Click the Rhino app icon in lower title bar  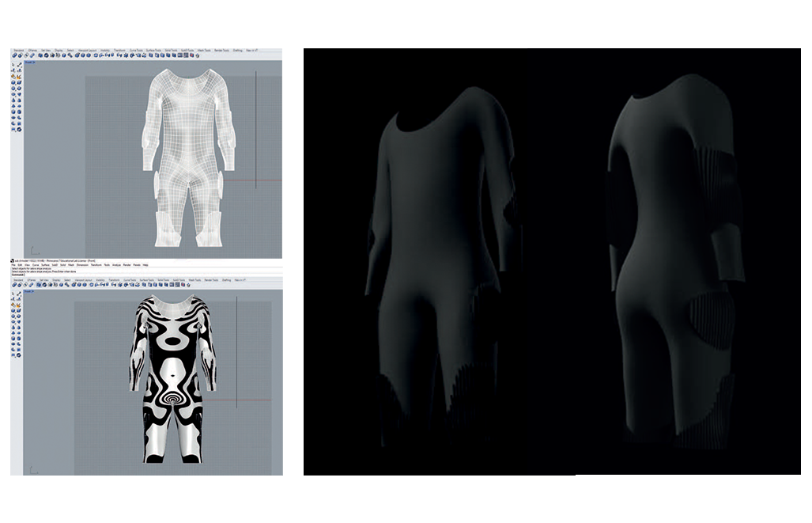coord(12,261)
